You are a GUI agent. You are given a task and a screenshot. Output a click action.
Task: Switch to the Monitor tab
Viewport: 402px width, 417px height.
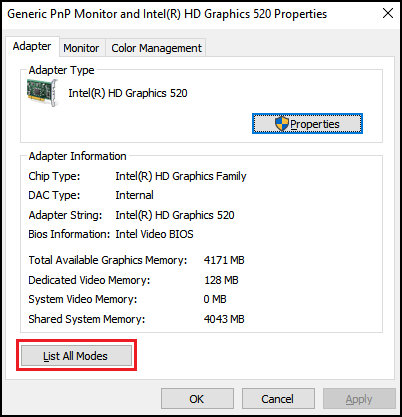(x=81, y=48)
